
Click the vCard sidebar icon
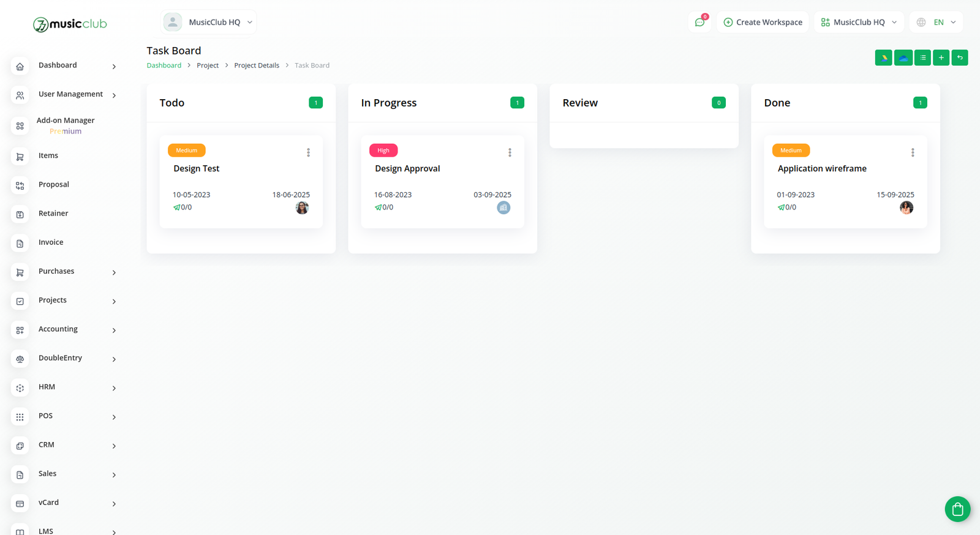pos(20,504)
